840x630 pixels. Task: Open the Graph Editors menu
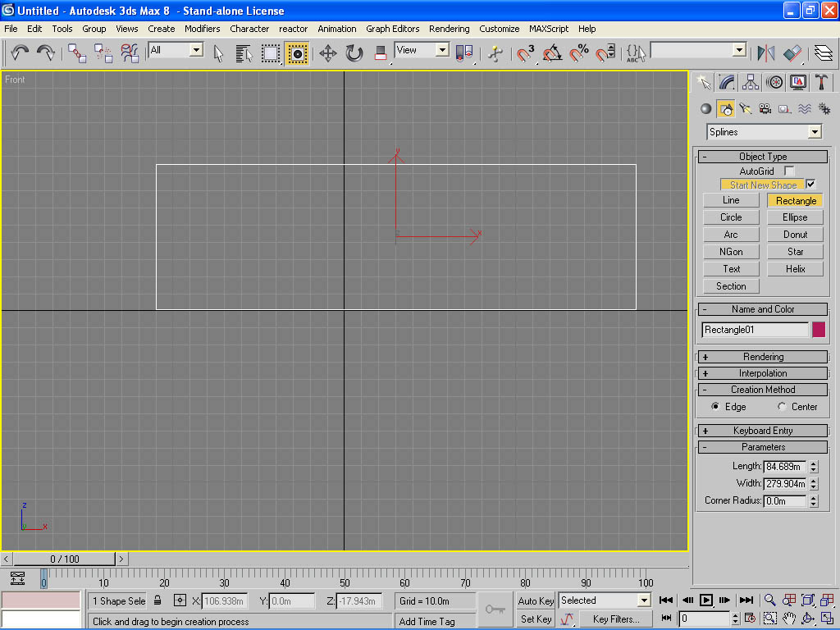pos(393,29)
